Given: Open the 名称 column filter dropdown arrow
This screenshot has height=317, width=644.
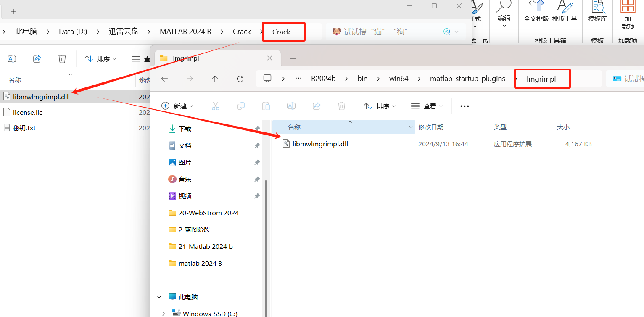Looking at the screenshot, I should click(x=411, y=127).
